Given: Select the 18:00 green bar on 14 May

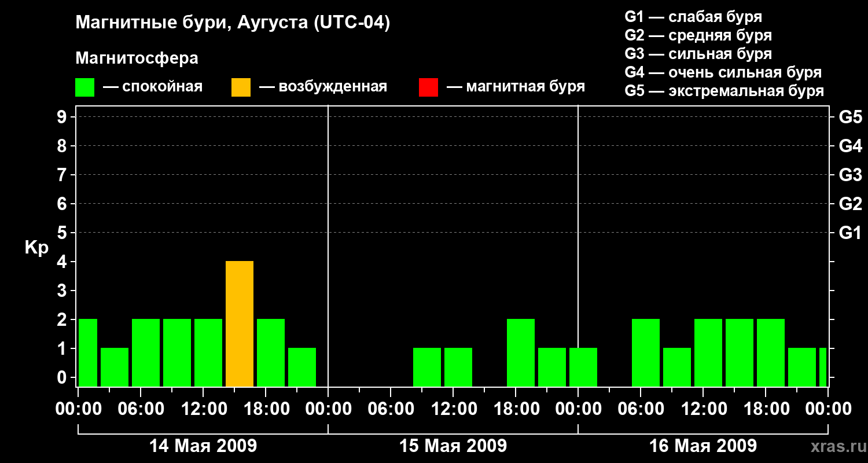Looking at the screenshot, I should pos(271,352).
